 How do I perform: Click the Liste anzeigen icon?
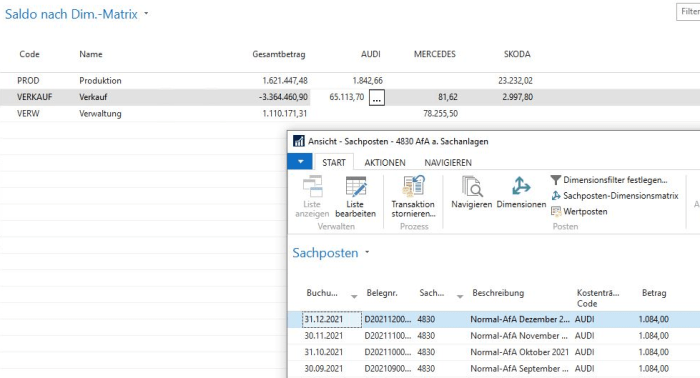[312, 187]
